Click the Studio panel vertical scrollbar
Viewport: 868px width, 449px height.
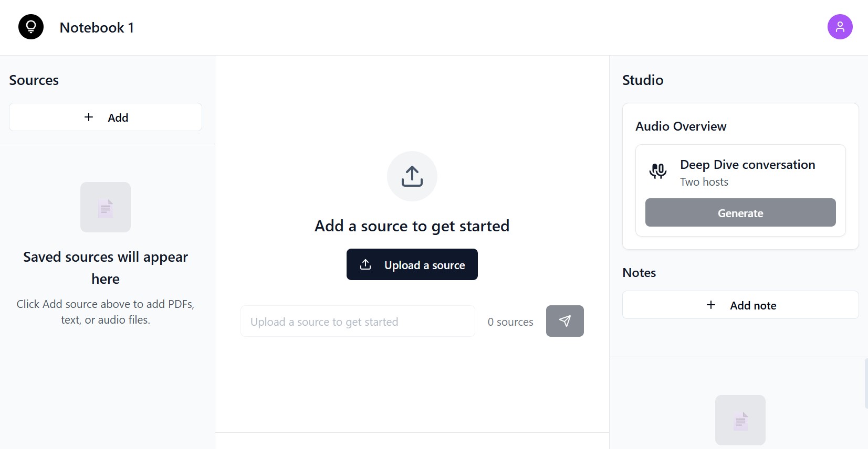(x=866, y=383)
